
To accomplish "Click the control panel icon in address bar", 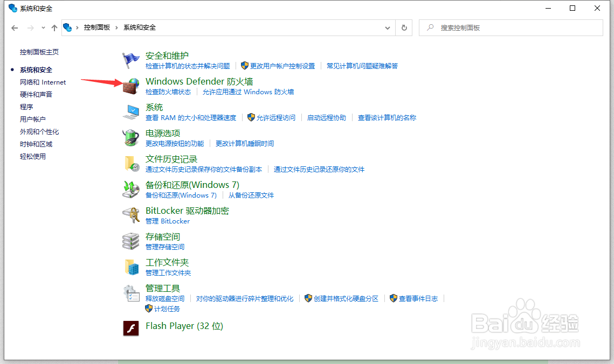I will pyautogui.click(x=67, y=27).
